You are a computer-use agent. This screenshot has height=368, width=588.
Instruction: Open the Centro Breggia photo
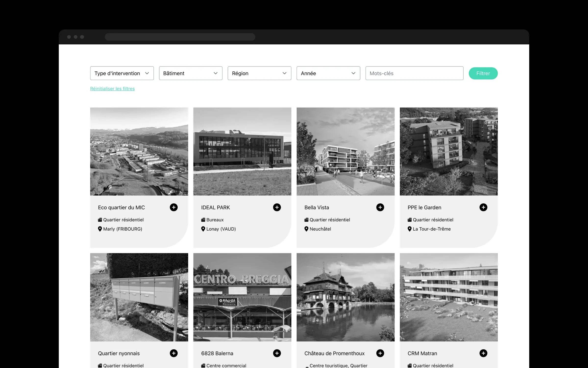[x=242, y=297]
